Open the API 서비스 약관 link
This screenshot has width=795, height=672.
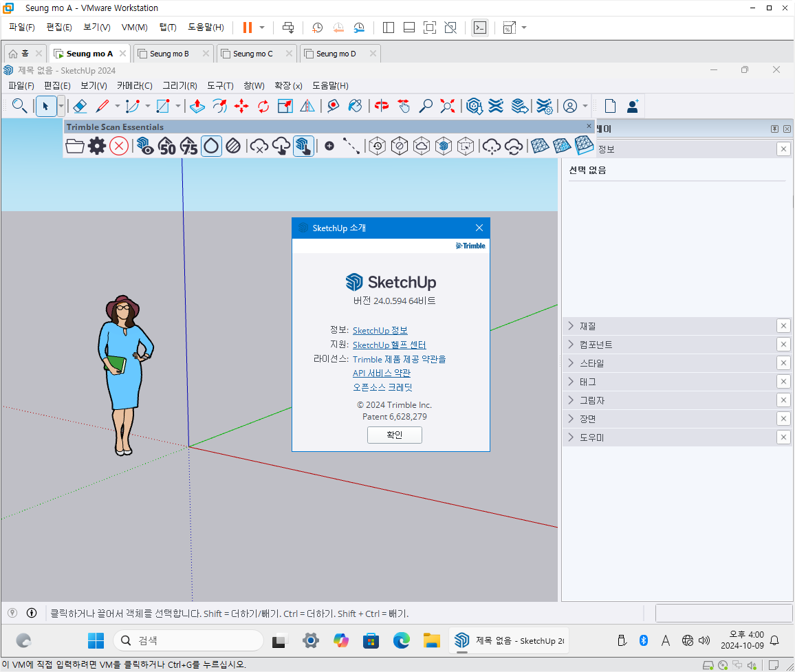click(382, 373)
